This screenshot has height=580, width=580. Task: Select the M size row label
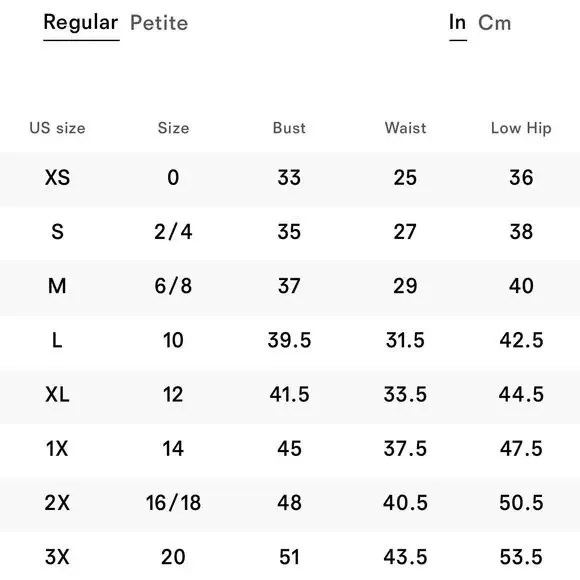click(57, 286)
